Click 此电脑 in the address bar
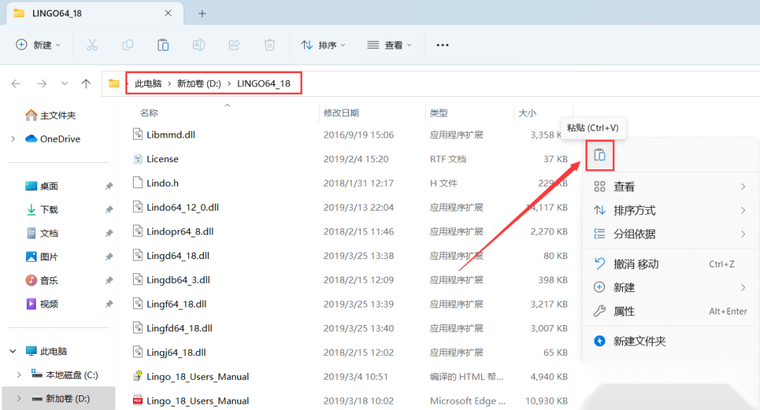This screenshot has width=760, height=410. [x=148, y=83]
